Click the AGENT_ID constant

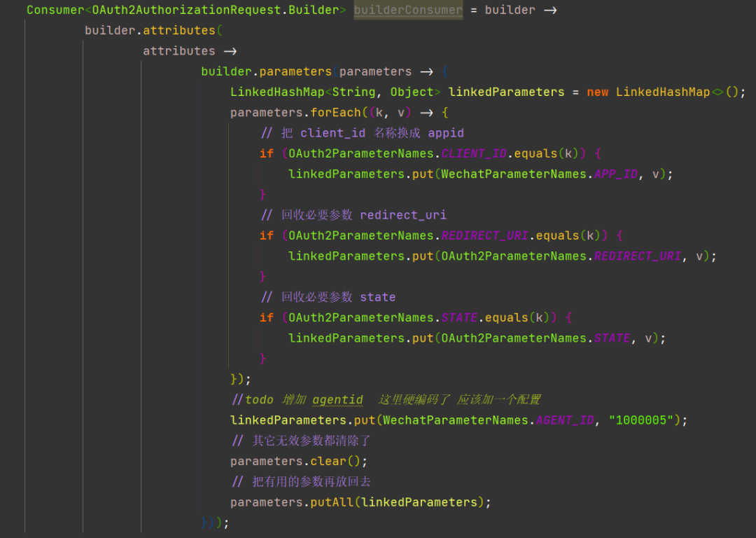tap(565, 420)
